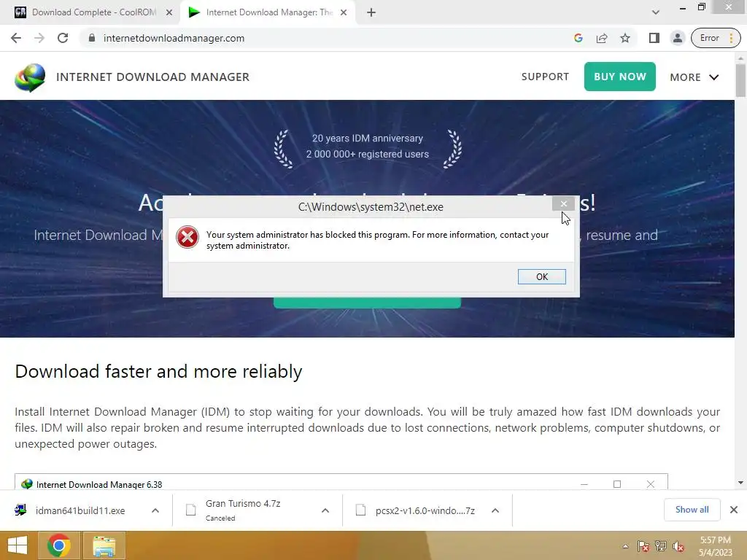Click the page vertical scrollbar thumb
Screen dimensions: 747x560
[x=740, y=81]
